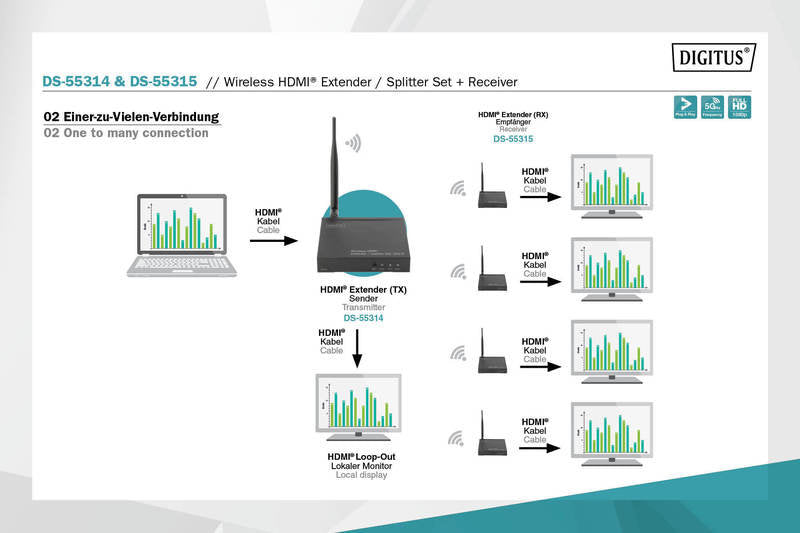Click the wireless signal icon beside bottom receiver

[458, 437]
